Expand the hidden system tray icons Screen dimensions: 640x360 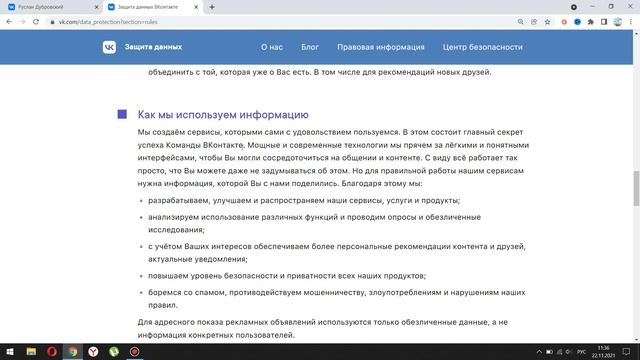tap(539, 352)
